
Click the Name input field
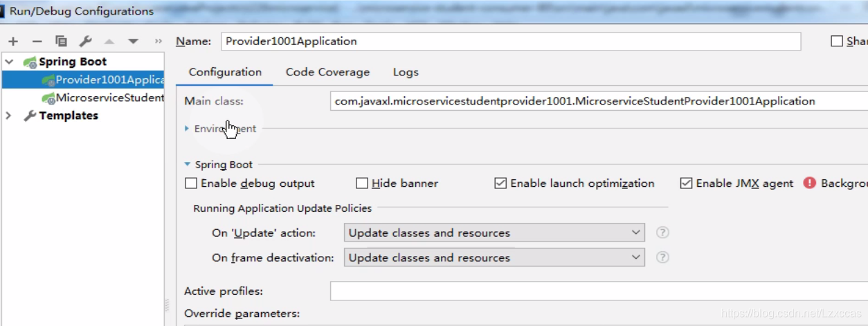[x=511, y=41]
